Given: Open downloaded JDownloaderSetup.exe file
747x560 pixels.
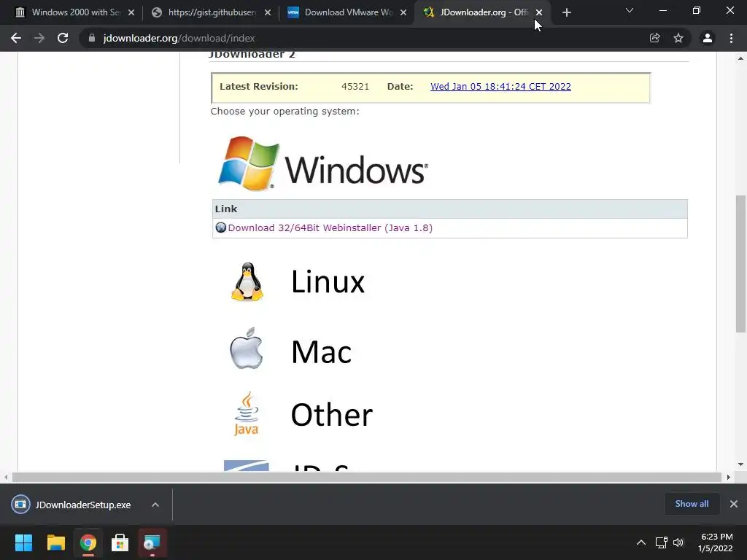Looking at the screenshot, I should pyautogui.click(x=71, y=505).
